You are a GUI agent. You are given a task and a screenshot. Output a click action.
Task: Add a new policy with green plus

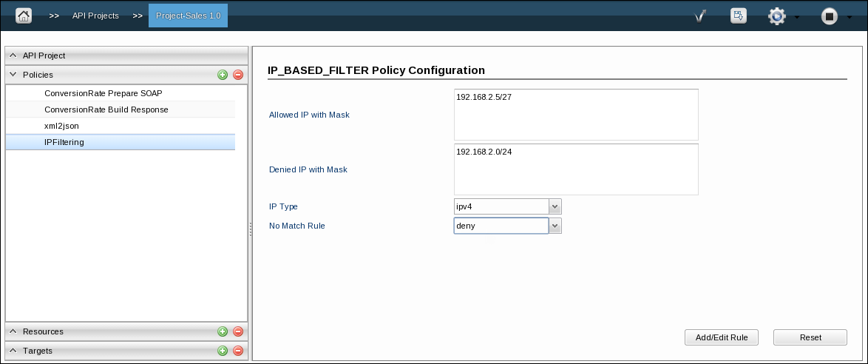(x=223, y=74)
